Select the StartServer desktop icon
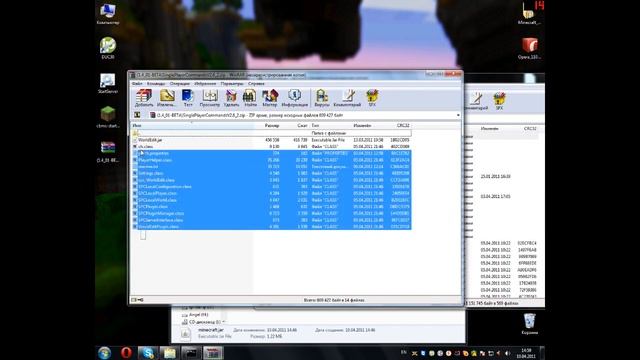This screenshot has height=360, width=640. [x=108, y=83]
